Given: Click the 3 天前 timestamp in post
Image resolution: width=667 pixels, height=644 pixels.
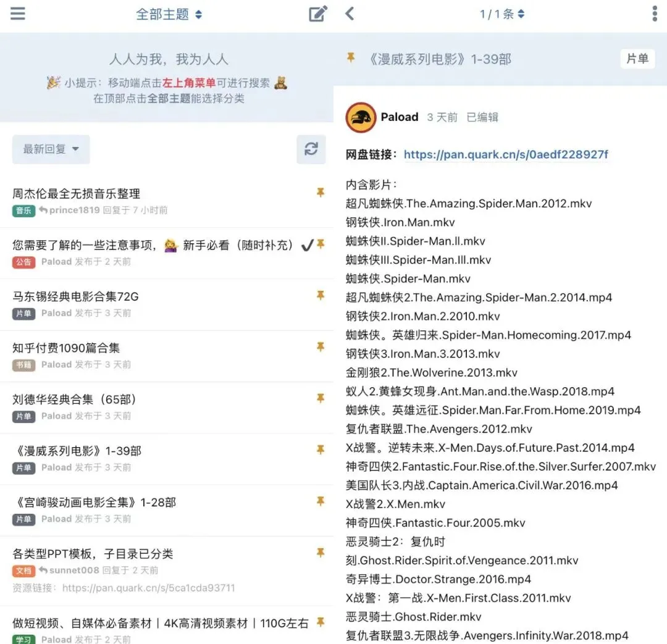Looking at the screenshot, I should point(442,117).
